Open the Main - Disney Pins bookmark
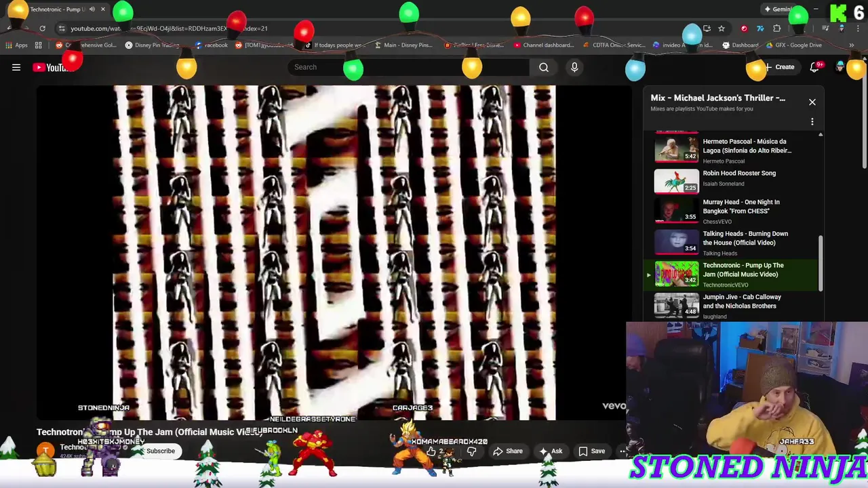The height and width of the screenshot is (488, 868). [403, 45]
